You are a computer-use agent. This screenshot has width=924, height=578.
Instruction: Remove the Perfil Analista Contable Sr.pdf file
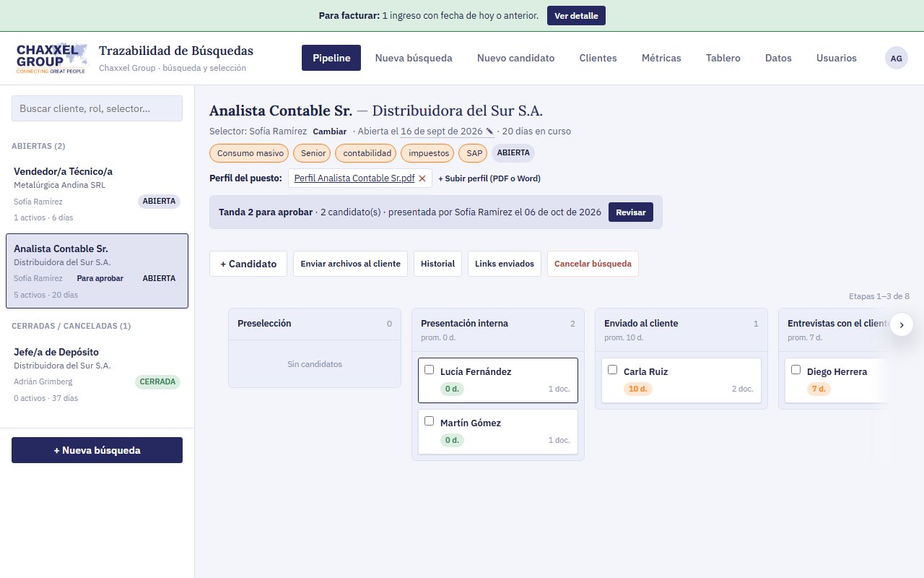pyautogui.click(x=422, y=178)
